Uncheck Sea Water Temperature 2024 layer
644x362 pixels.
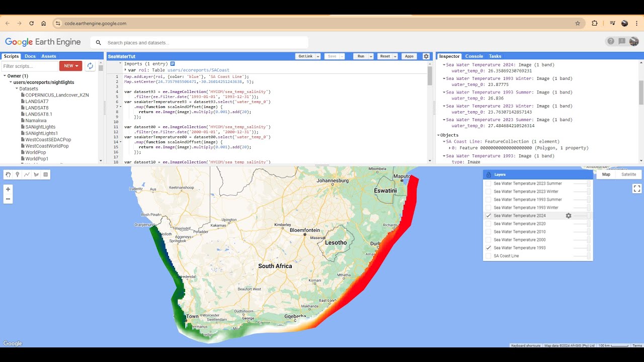[488, 216]
